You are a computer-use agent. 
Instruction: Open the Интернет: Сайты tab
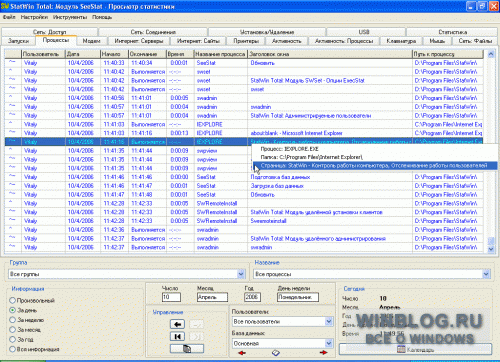198,41
